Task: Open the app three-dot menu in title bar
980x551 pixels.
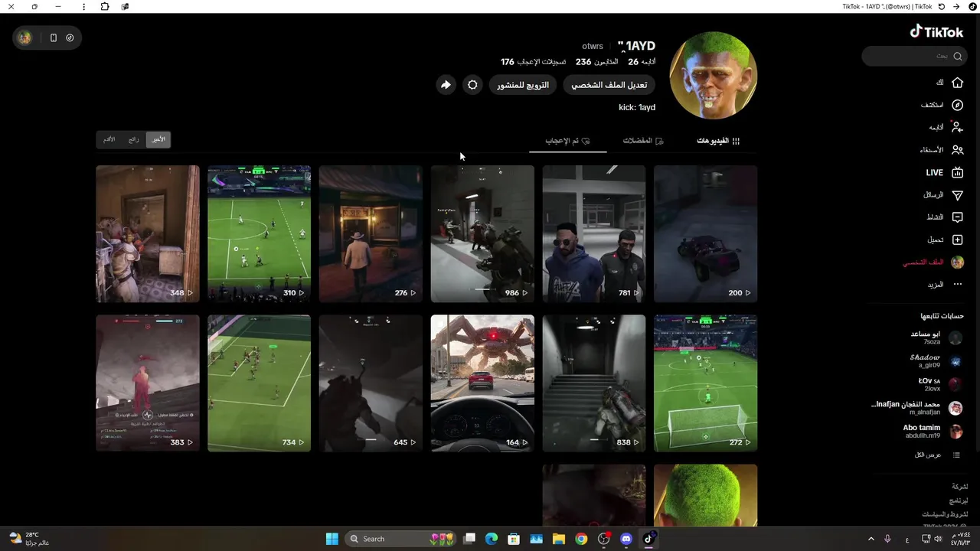Action: pos(83,7)
